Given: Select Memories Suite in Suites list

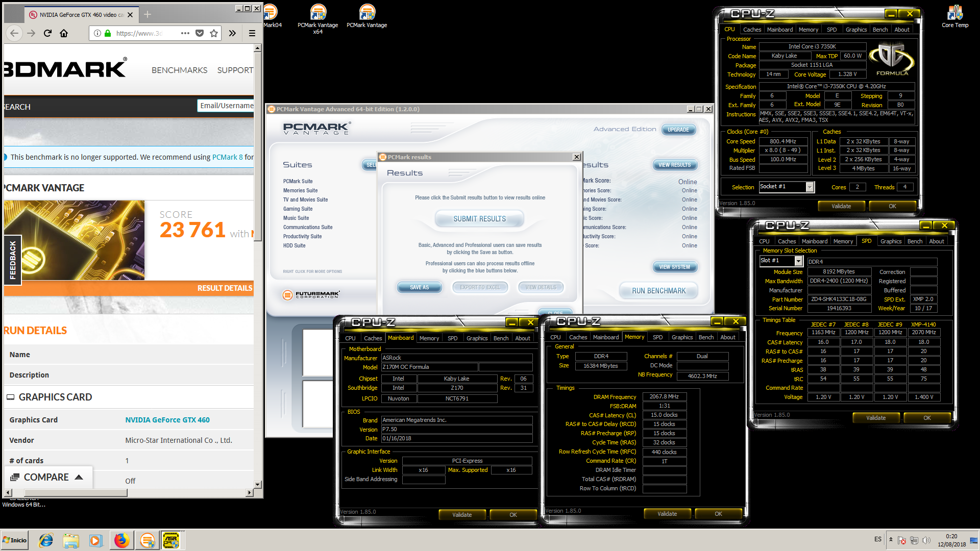Looking at the screenshot, I should point(300,190).
